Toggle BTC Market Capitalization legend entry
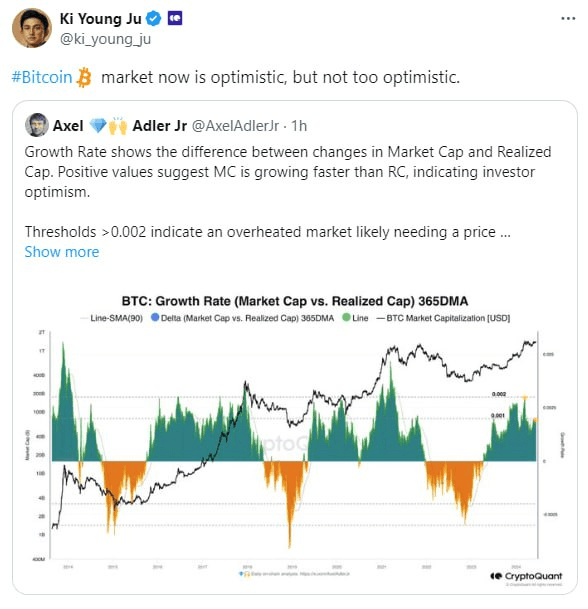 (x=443, y=318)
